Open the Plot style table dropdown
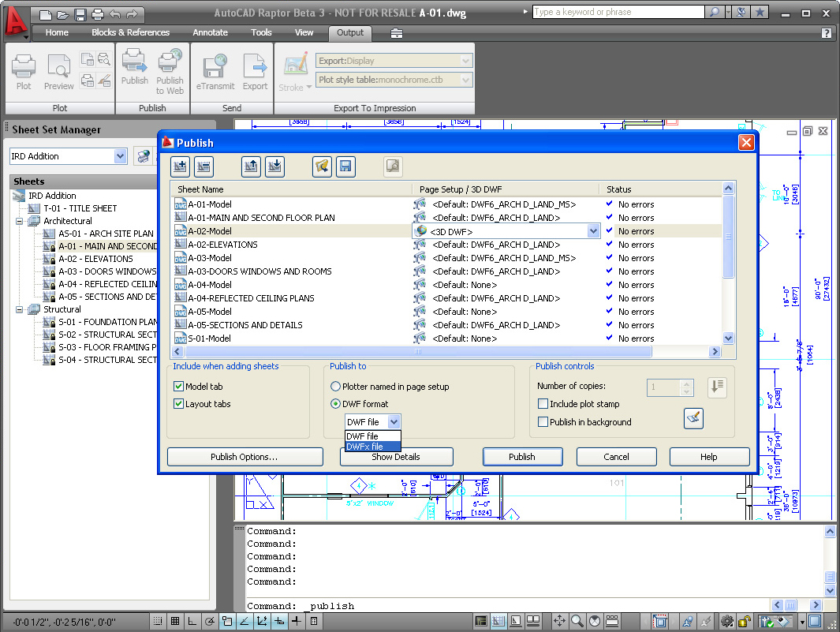Viewport: 840px width, 632px height. (465, 80)
